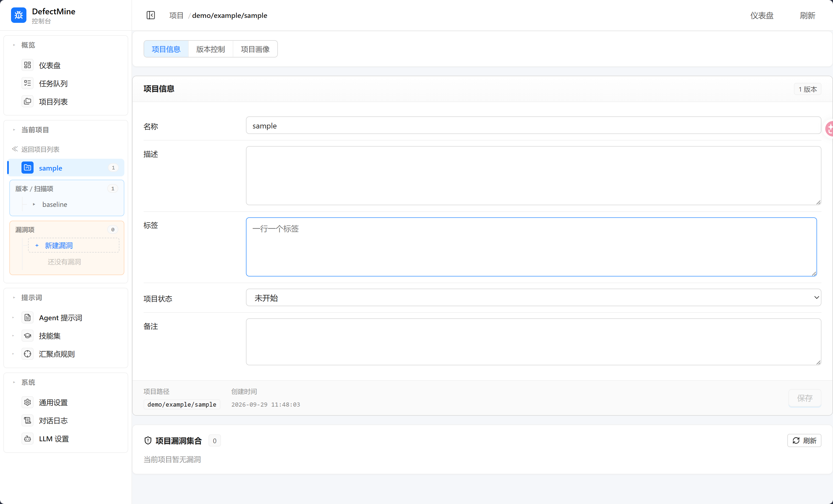Expand the baseline version tree item

tap(34, 204)
